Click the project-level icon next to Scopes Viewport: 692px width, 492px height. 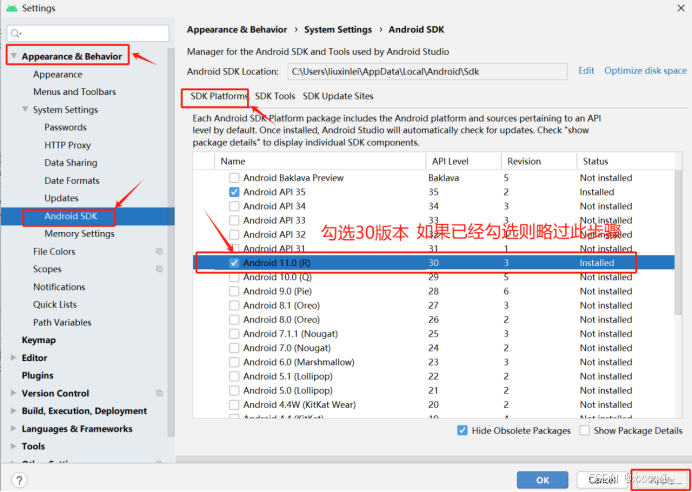click(159, 269)
